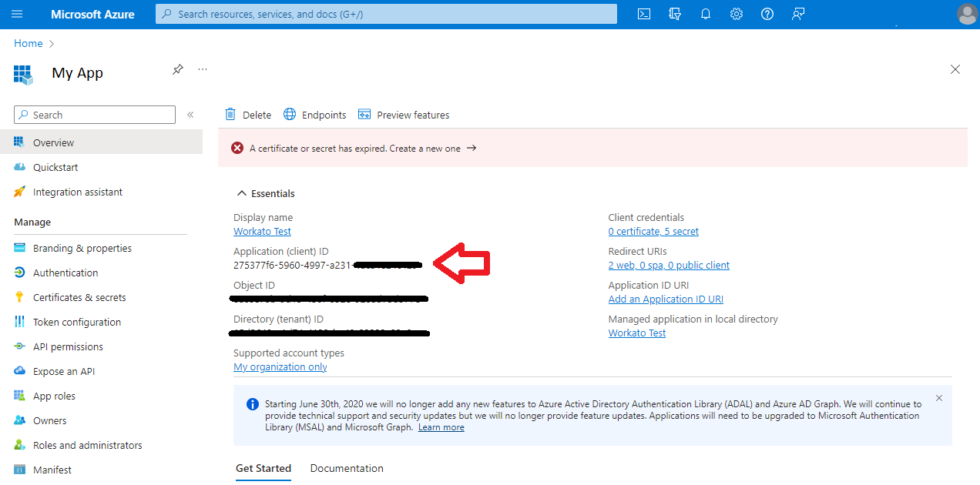
Task: Click Add an Application ID URI
Action: tap(666, 299)
